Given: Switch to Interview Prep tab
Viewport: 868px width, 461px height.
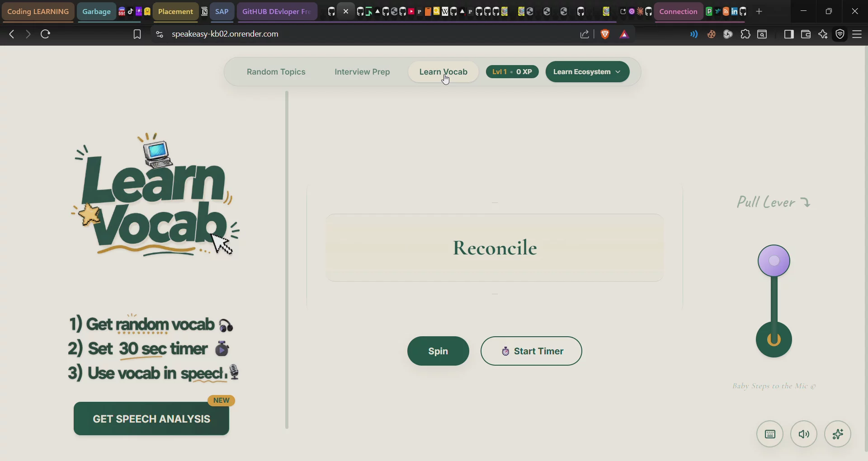Looking at the screenshot, I should point(362,72).
